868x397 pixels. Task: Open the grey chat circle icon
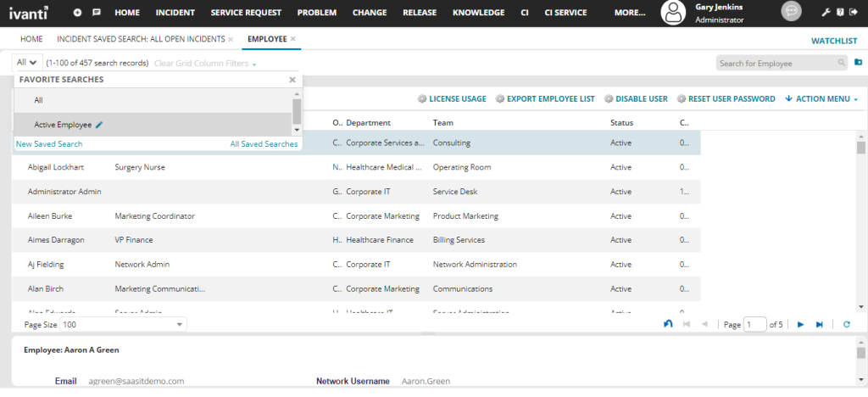pos(791,11)
